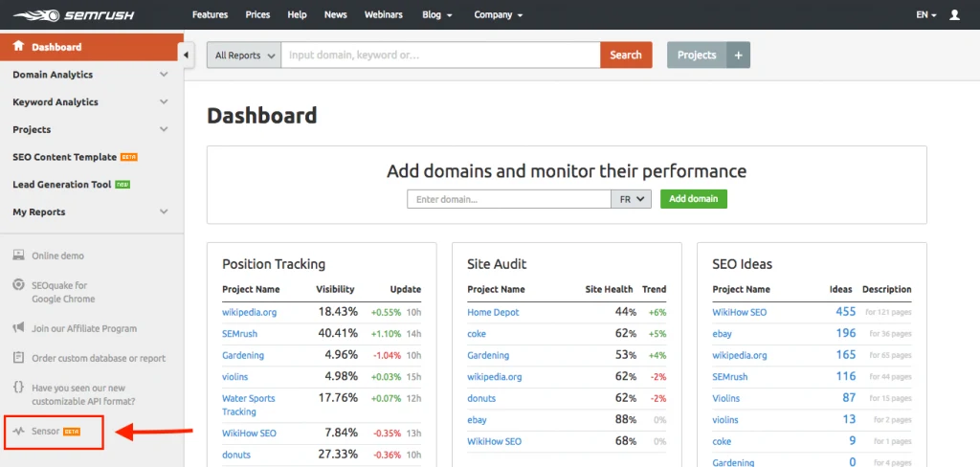Open the News menu item
Screen dimensions: 980x467
pos(336,14)
